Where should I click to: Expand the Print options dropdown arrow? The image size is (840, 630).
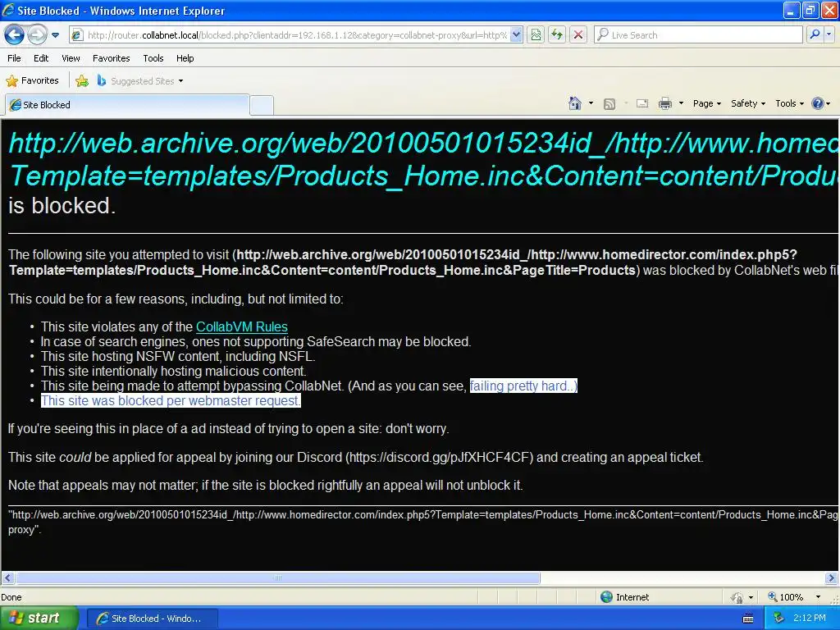(681, 103)
